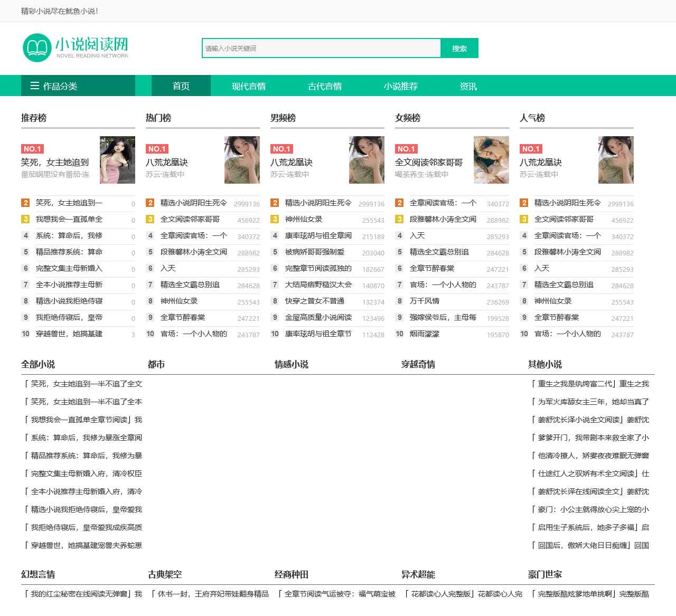
Task: Open 万千风情 in the 女频榜 list
Action: point(425,301)
